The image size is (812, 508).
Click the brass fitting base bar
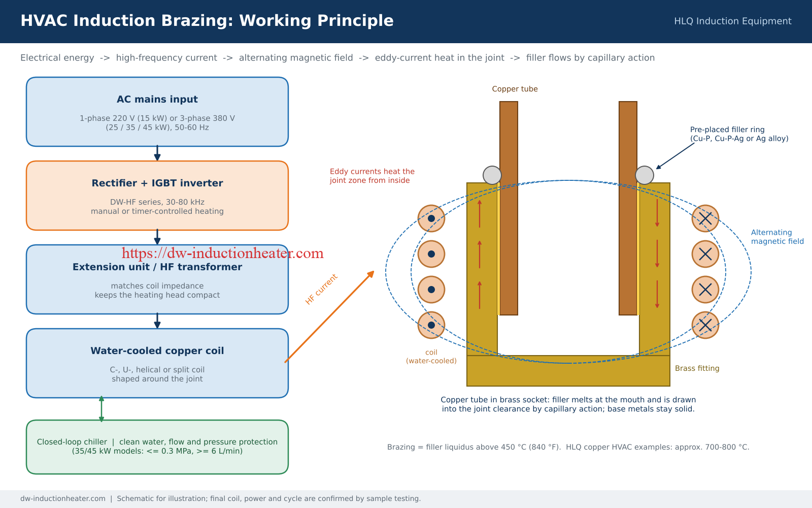568,371
